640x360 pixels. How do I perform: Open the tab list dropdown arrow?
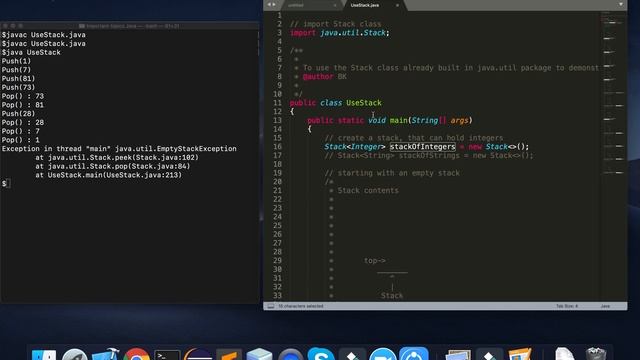(x=621, y=4)
